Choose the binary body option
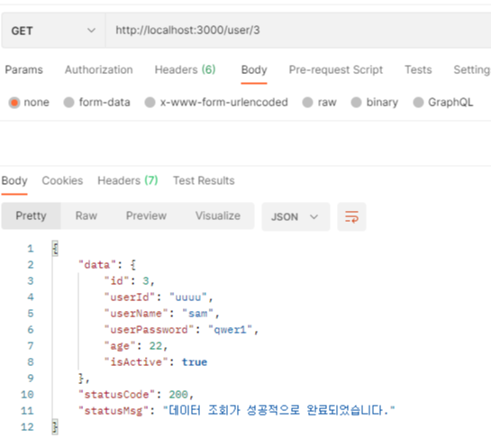 [356, 103]
